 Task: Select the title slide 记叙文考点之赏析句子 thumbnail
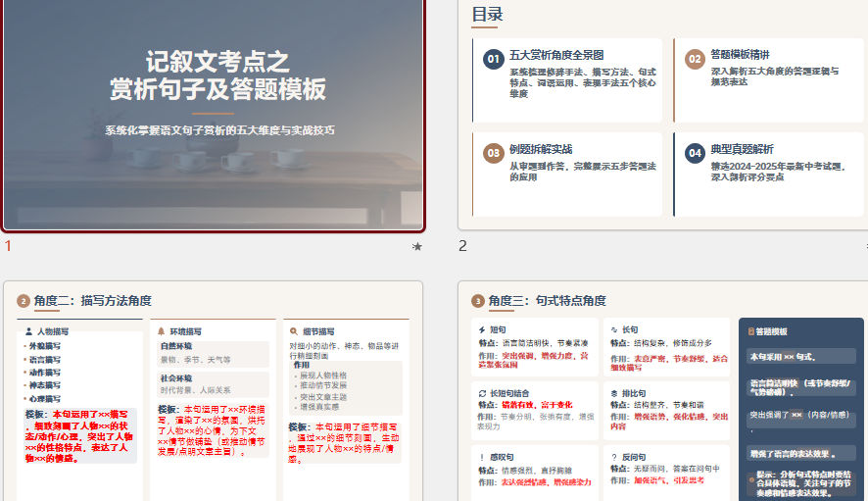click(x=213, y=115)
